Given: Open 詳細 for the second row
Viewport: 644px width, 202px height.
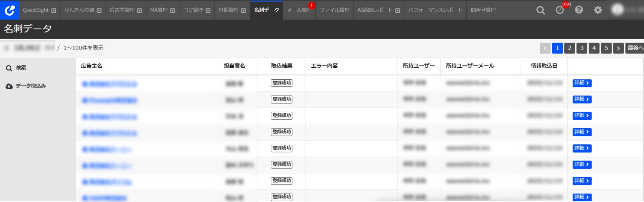Looking at the screenshot, I should 582,99.
